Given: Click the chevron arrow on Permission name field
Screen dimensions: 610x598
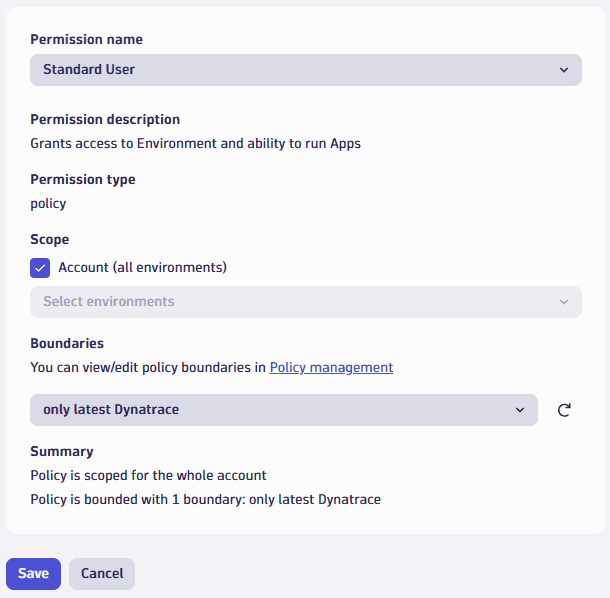Looking at the screenshot, I should tap(564, 70).
